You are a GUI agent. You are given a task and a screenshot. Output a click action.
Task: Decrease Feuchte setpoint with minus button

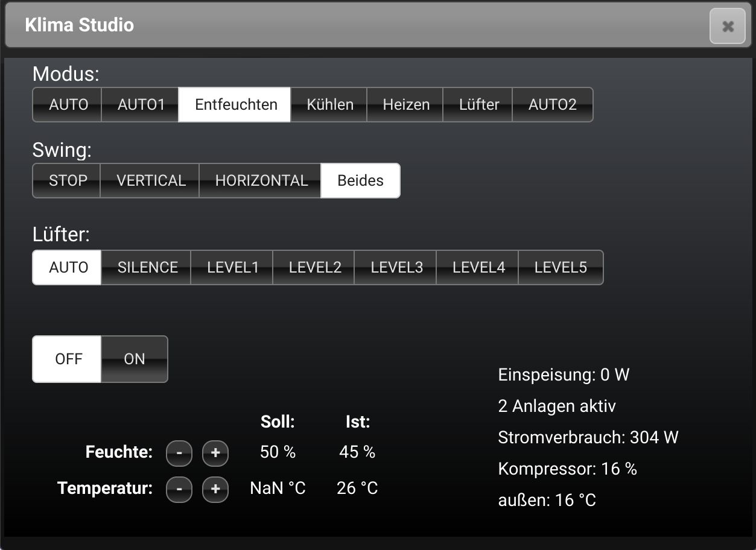pos(179,453)
